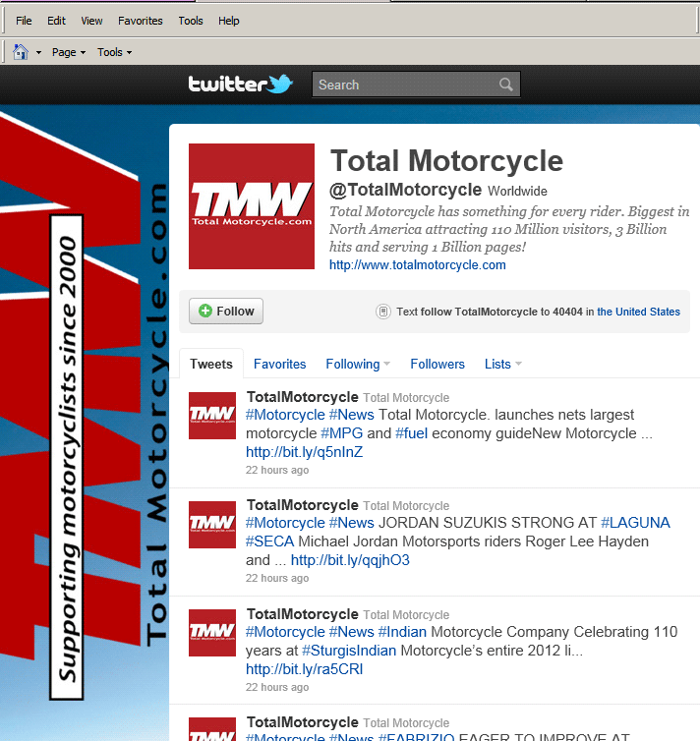Click #SECA hashtag link
This screenshot has height=741, width=700.
coord(270,541)
